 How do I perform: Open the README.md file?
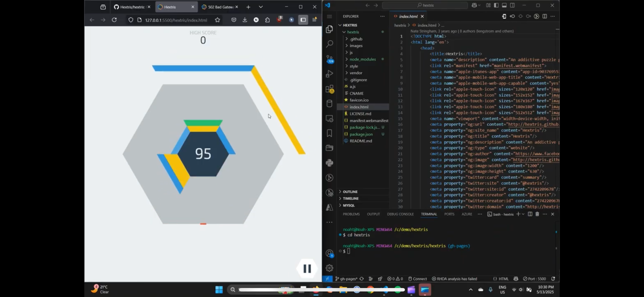[x=360, y=141]
